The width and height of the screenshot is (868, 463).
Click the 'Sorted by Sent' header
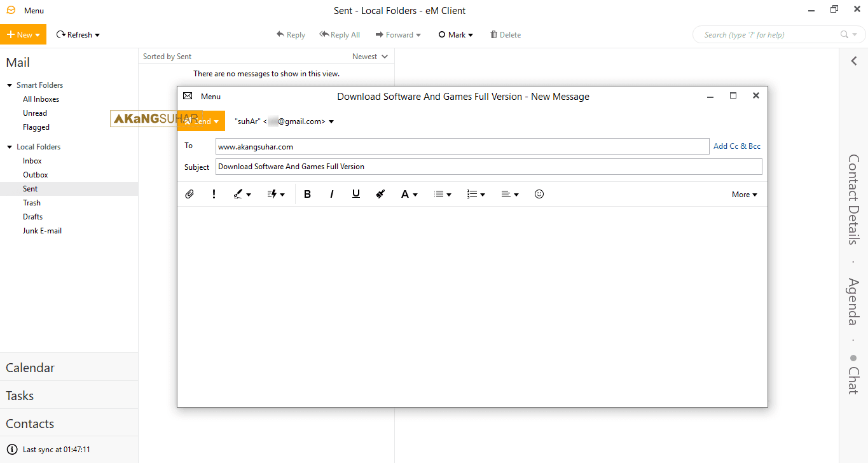click(167, 57)
